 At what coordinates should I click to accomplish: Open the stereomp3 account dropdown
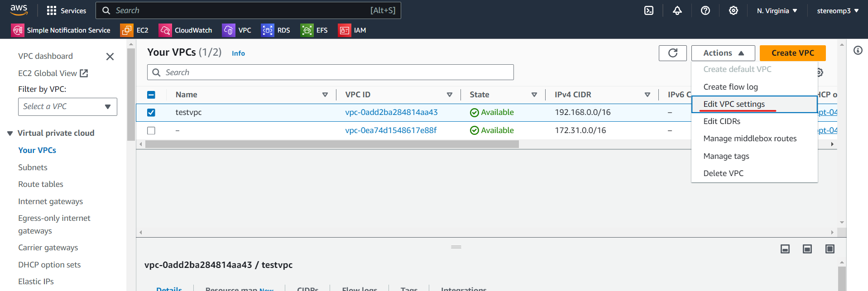pos(838,10)
